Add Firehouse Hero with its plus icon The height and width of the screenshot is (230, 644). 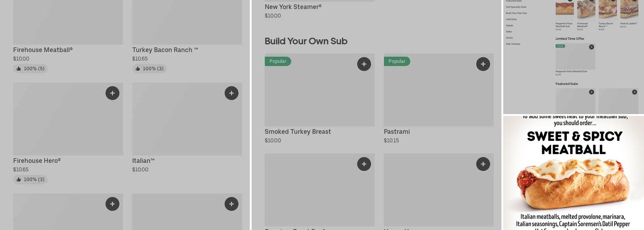(112, 93)
